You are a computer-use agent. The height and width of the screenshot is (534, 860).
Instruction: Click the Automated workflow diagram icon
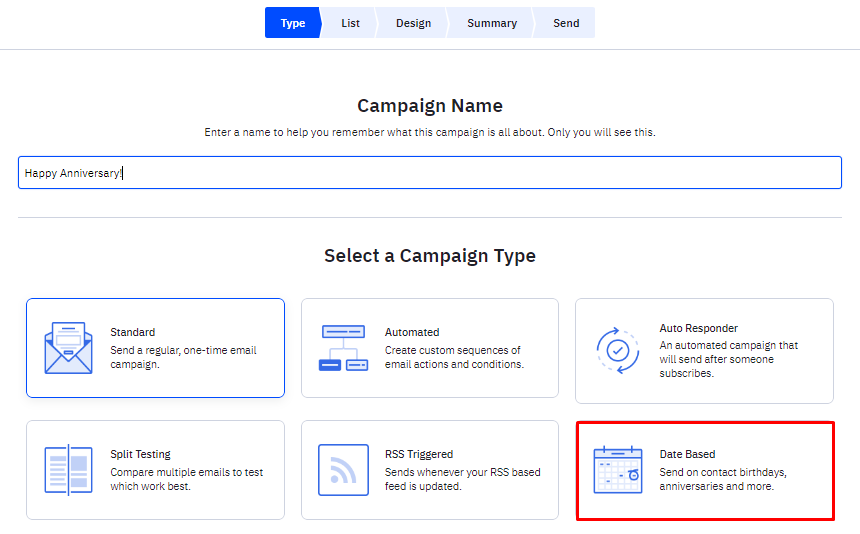343,348
